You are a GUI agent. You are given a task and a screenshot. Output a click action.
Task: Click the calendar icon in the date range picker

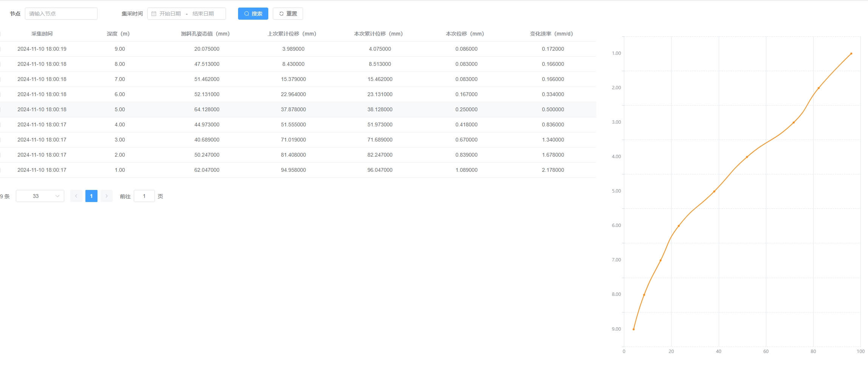click(x=154, y=14)
